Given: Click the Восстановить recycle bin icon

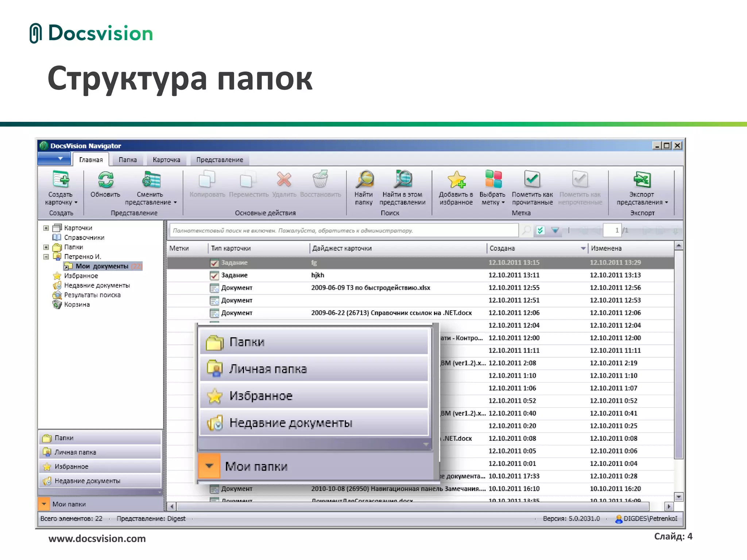Looking at the screenshot, I should (320, 179).
